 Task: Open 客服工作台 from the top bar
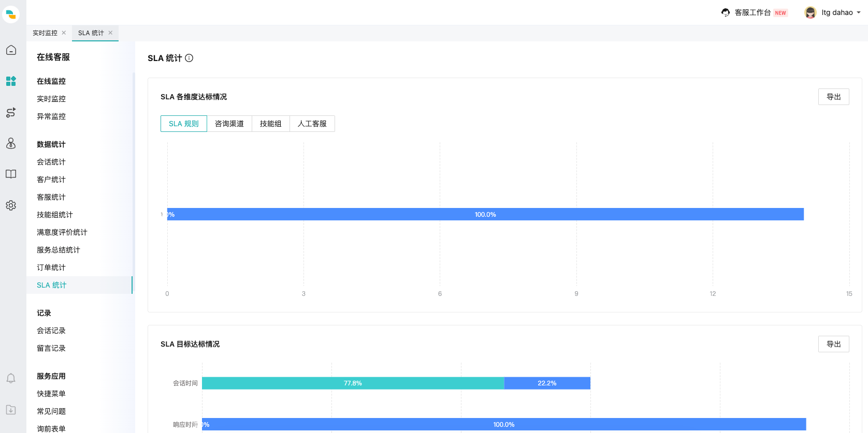click(x=753, y=12)
